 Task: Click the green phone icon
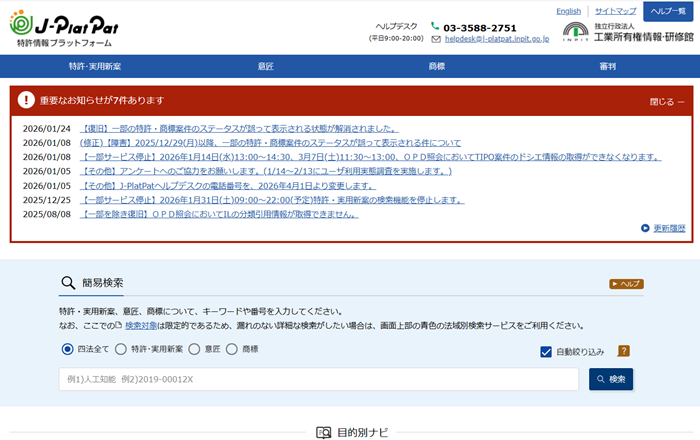(x=435, y=26)
